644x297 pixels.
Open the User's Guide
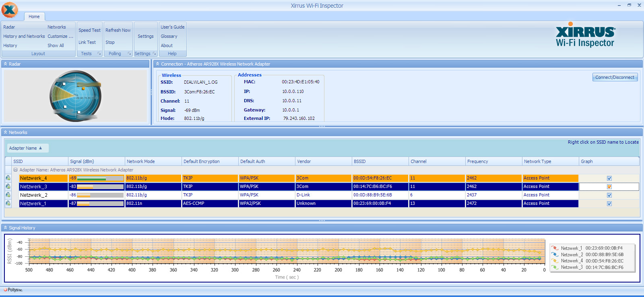tap(173, 27)
